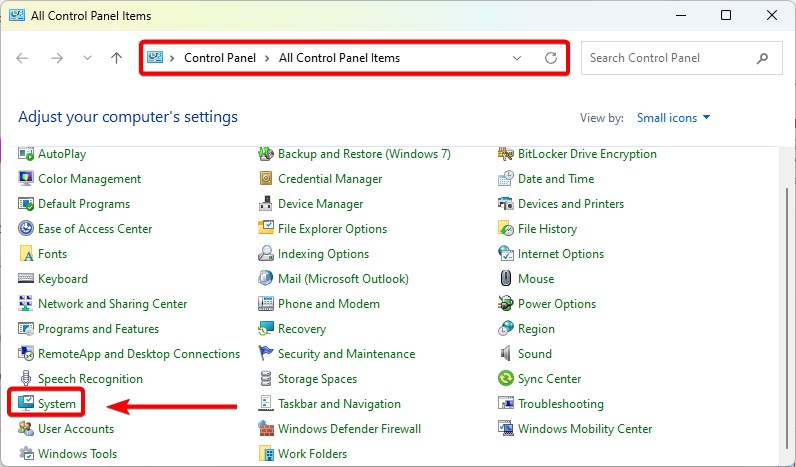Click the Speech Recognition microphone icon

(25, 378)
